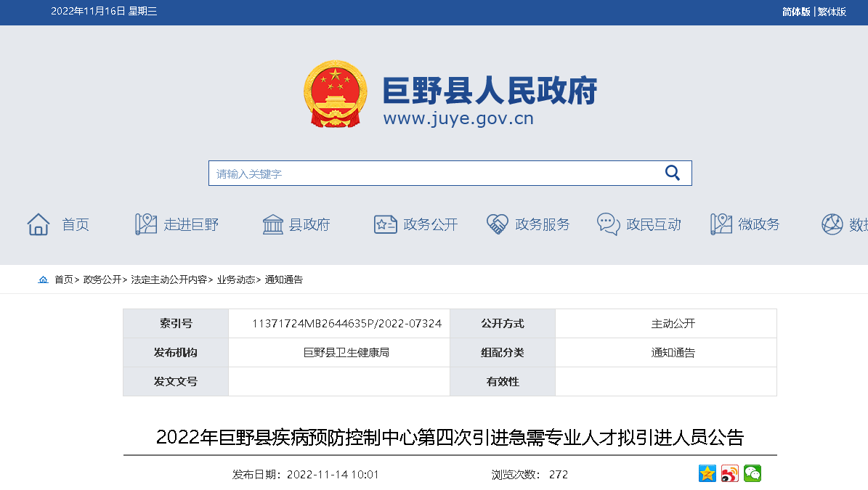Go to 通知通告 in breadcrumb
868x490 pixels.
284,279
